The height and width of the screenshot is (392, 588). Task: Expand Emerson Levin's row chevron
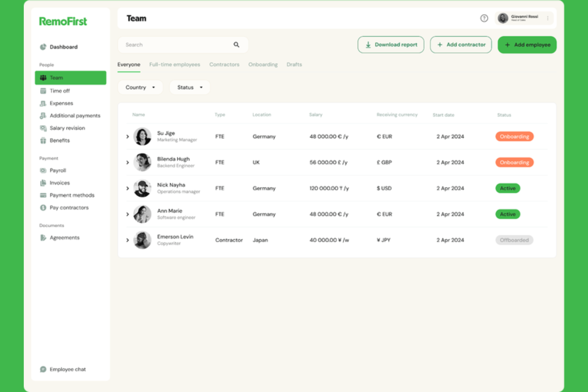coord(128,240)
